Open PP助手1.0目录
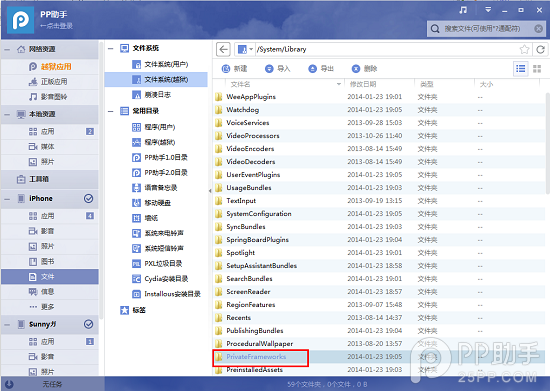The image size is (550, 391). coord(160,158)
